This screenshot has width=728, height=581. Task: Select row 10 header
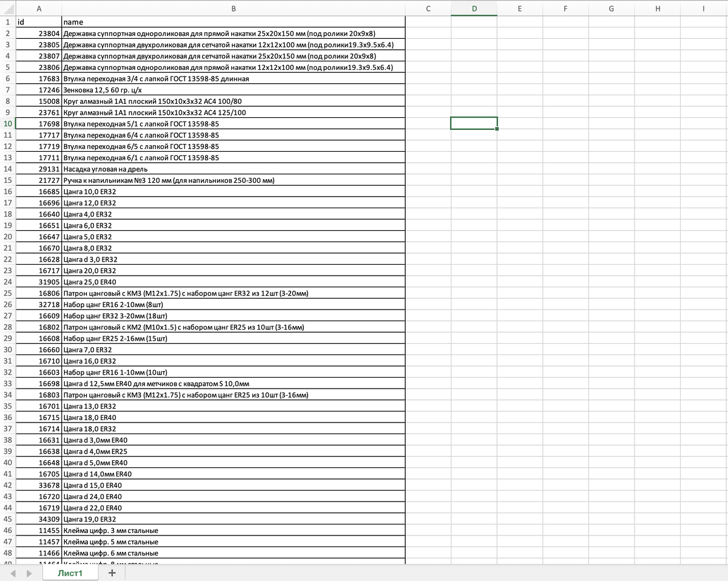pos(8,123)
